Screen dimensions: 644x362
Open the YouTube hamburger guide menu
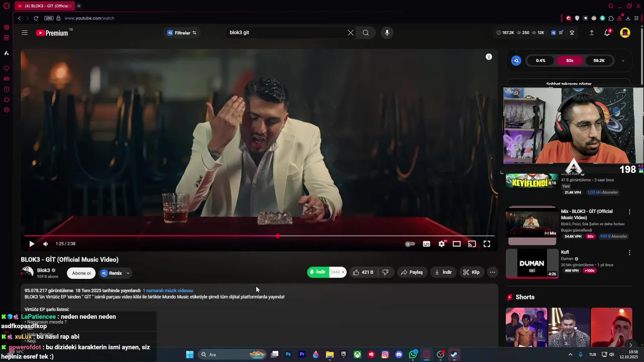(25, 33)
